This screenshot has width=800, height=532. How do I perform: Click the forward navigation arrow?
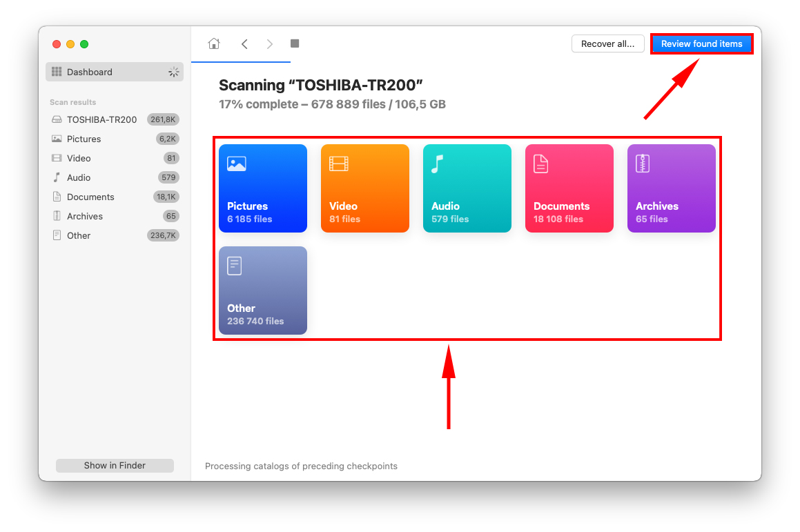click(269, 43)
